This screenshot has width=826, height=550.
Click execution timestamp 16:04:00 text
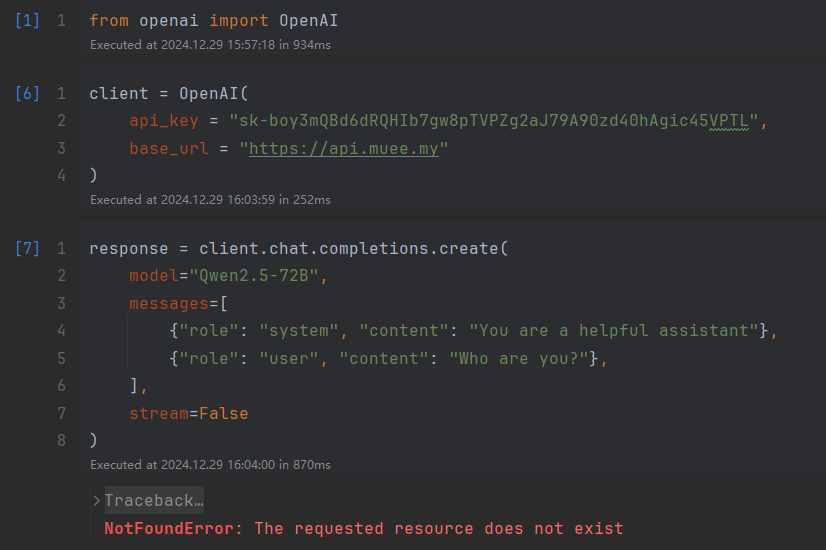click(251, 465)
